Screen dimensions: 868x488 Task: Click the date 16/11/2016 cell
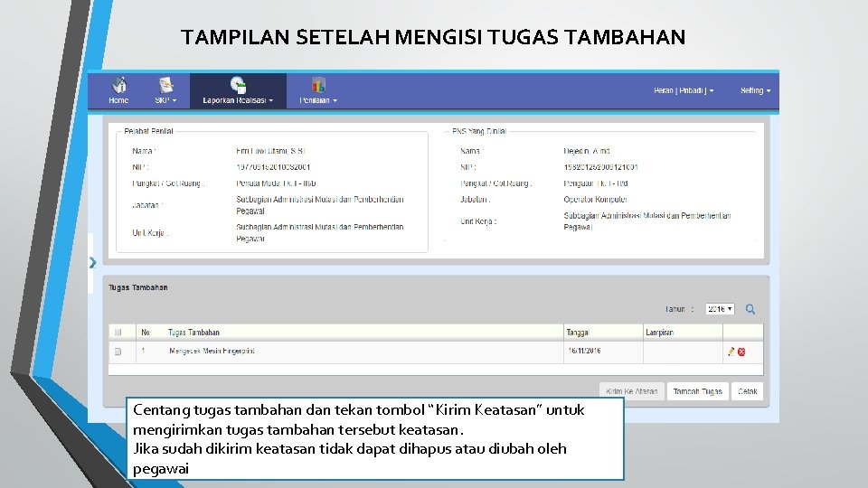pyautogui.click(x=584, y=351)
